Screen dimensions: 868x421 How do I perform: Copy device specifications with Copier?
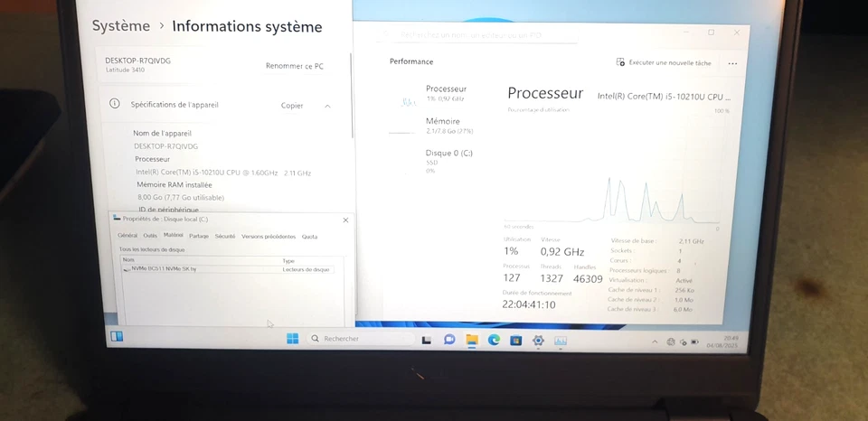292,106
